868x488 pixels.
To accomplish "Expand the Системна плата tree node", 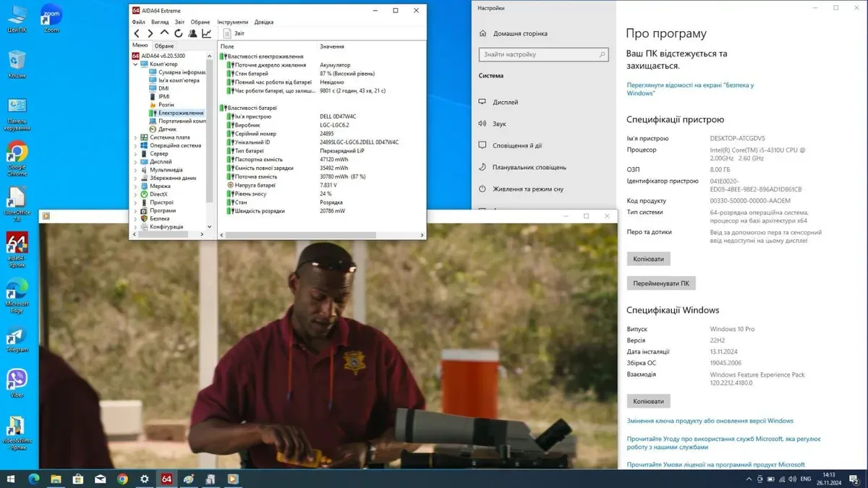I will pyautogui.click(x=136, y=137).
